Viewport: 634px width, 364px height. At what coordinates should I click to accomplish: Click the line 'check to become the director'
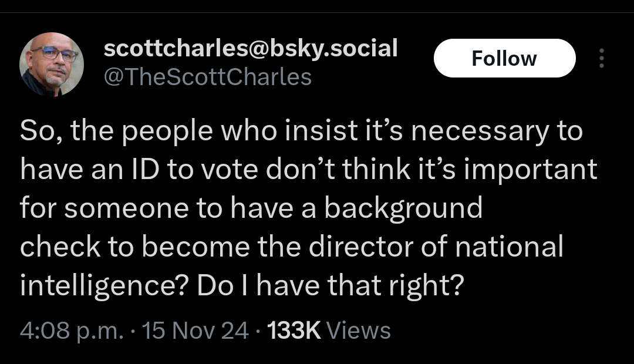click(x=292, y=247)
